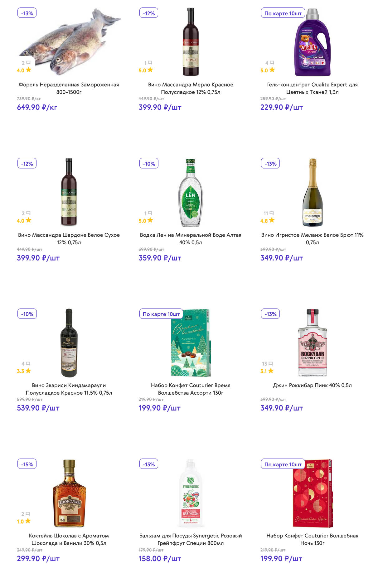Open 'Водка Лен на Минеральной Воде Алтая' link
The height and width of the screenshot is (588, 378).
tap(191, 239)
